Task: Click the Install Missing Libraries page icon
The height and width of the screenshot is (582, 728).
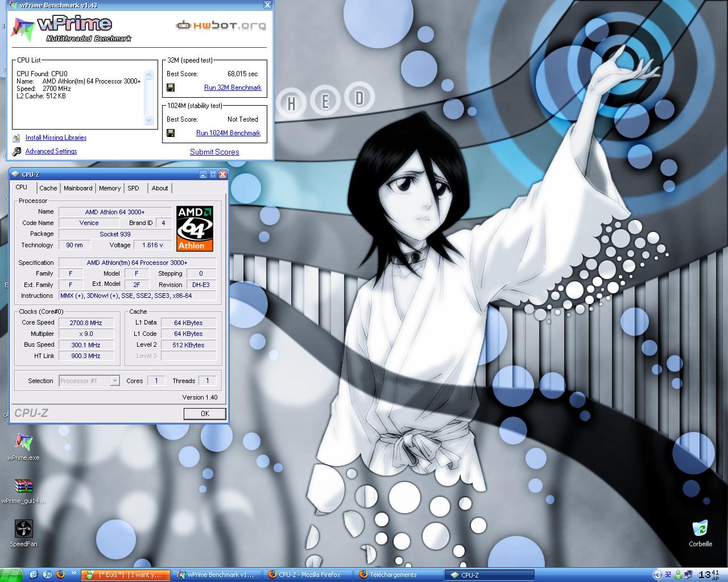Action: pos(16,138)
